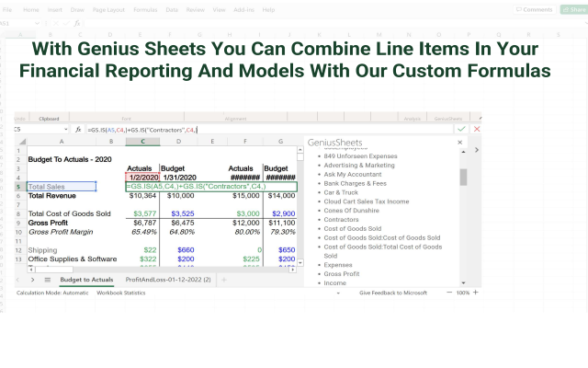Switch to the Data tab

coord(172,10)
